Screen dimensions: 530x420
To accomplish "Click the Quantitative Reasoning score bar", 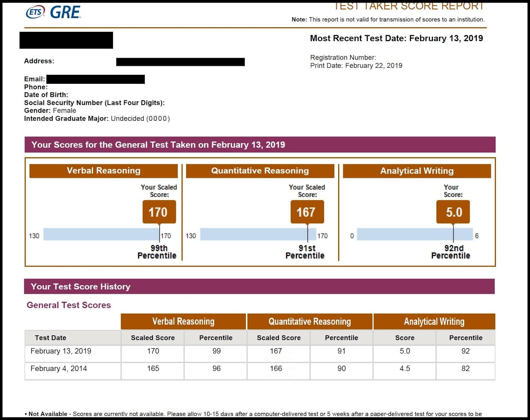I will click(x=258, y=234).
